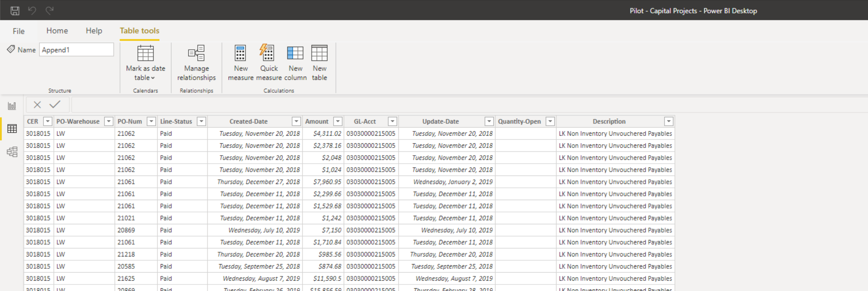Edit the table Name field
This screenshot has height=291, width=868.
76,49
